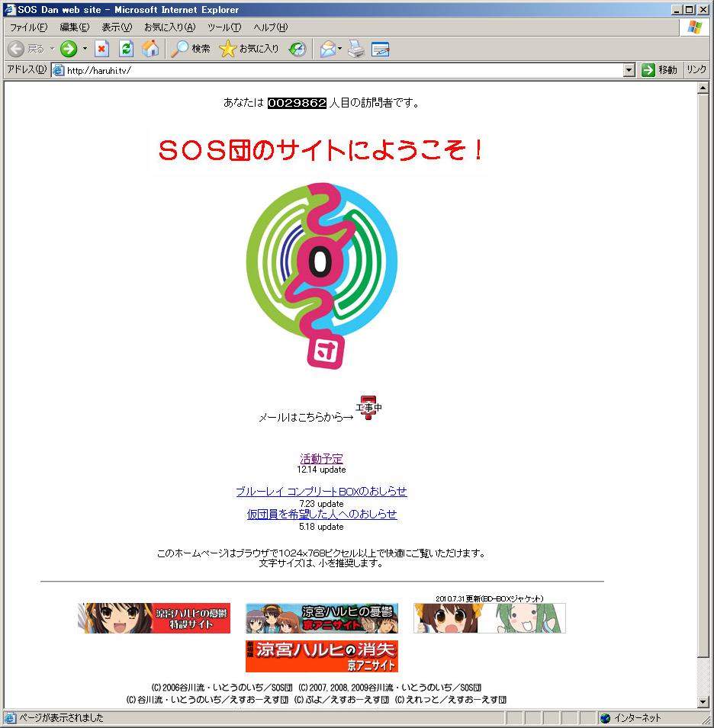
Task: Click the 'インターネット' zone label in status bar
Action: tap(638, 718)
